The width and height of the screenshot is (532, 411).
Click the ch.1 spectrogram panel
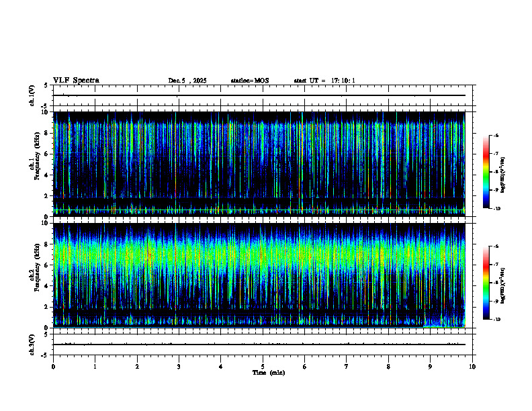(259, 164)
